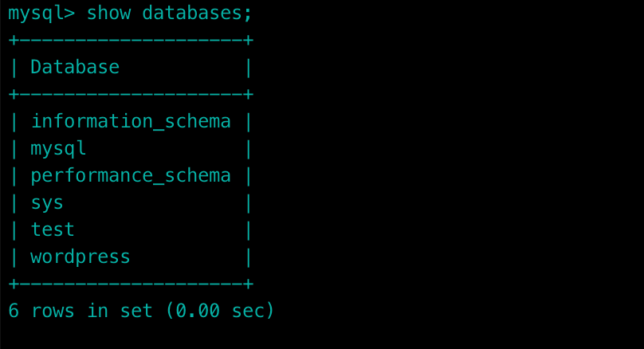Select the Database column header

point(75,68)
